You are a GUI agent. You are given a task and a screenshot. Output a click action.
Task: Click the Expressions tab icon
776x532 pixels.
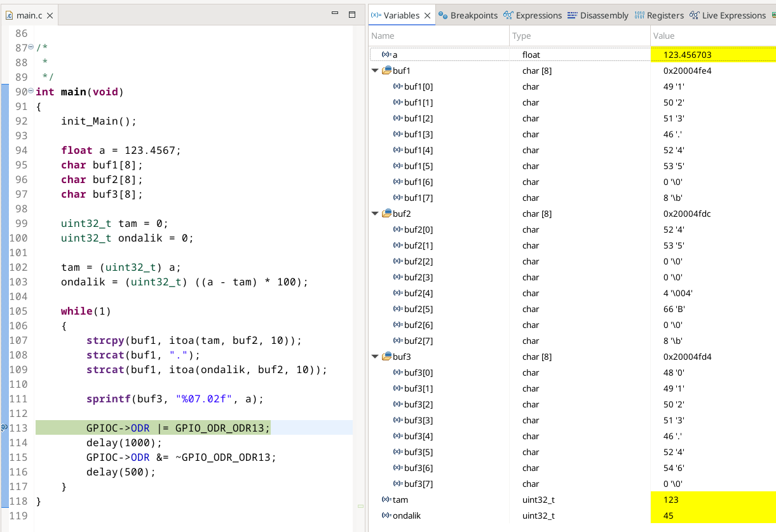(508, 15)
